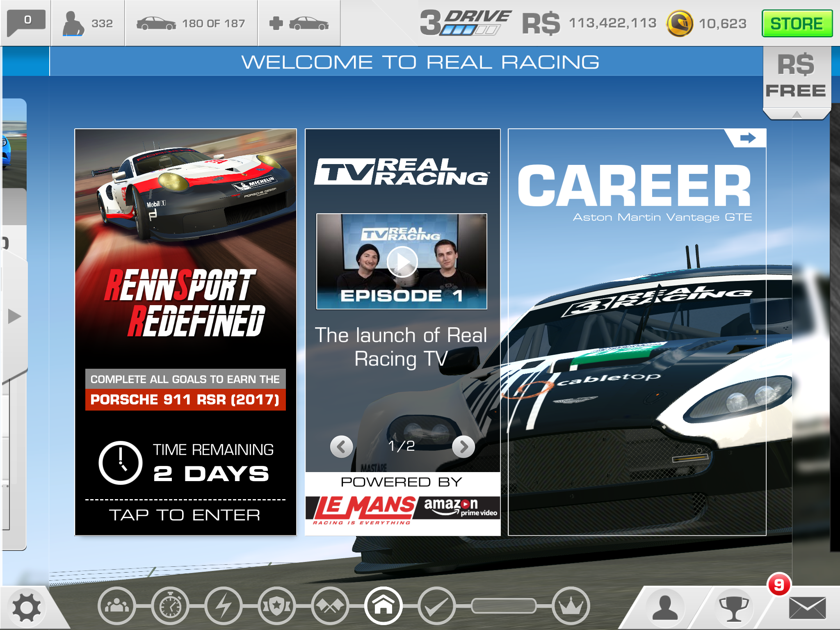Open the crown exclusive series icon

coord(571,606)
